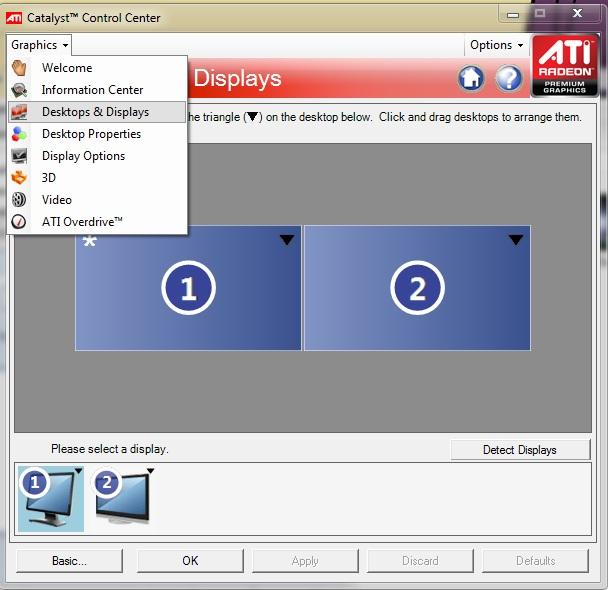
Task: Switch to Basic view with the Basic... button
Action: [69, 561]
